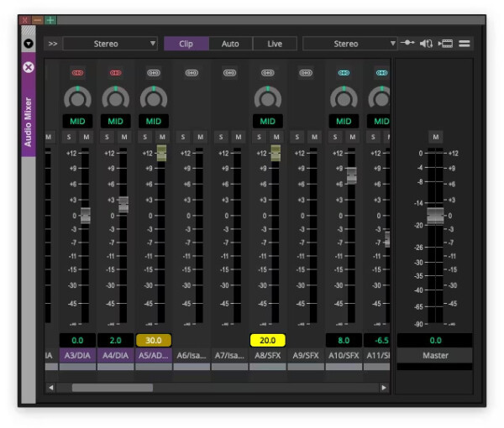
Task: Mute the A7/Isa track
Action: [239, 137]
